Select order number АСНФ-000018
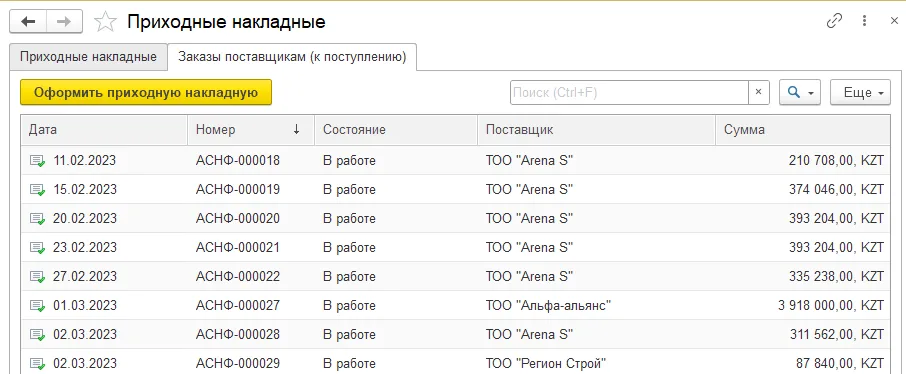 coord(238,161)
